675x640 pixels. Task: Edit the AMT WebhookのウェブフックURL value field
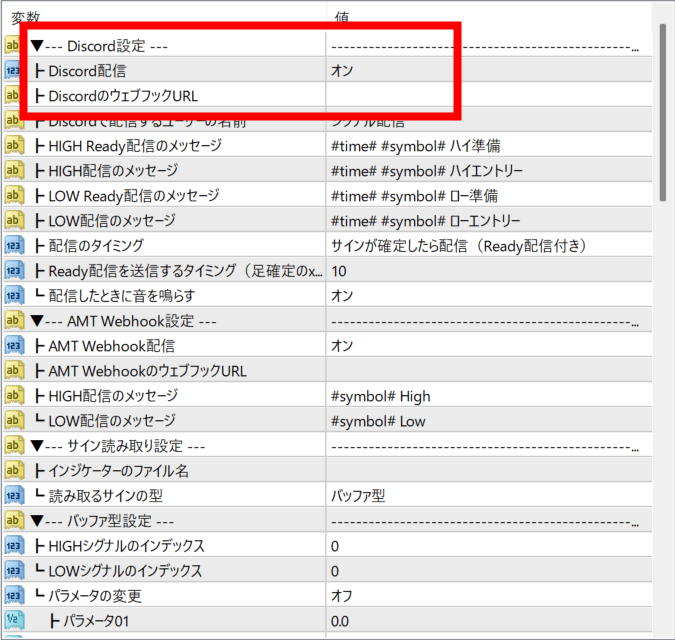489,371
